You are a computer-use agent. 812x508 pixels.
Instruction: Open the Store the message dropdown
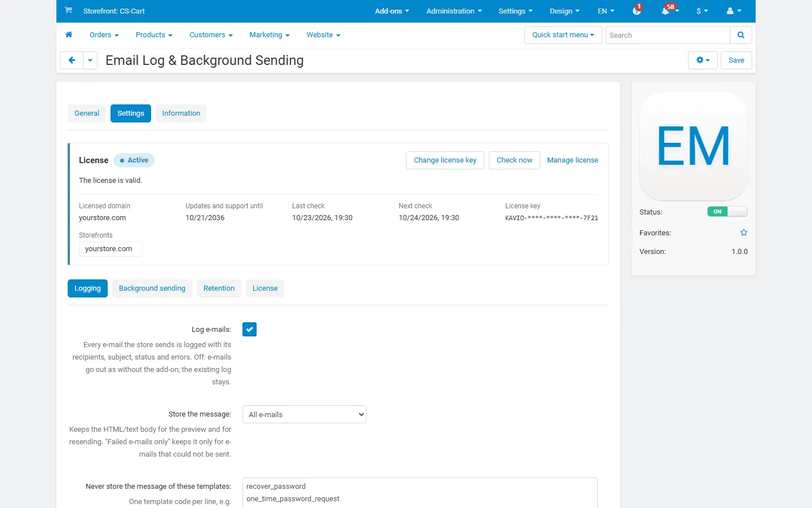click(304, 414)
